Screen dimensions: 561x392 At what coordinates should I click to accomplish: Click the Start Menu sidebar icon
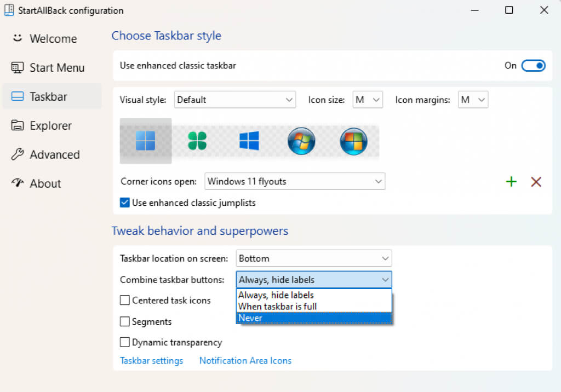pos(18,67)
